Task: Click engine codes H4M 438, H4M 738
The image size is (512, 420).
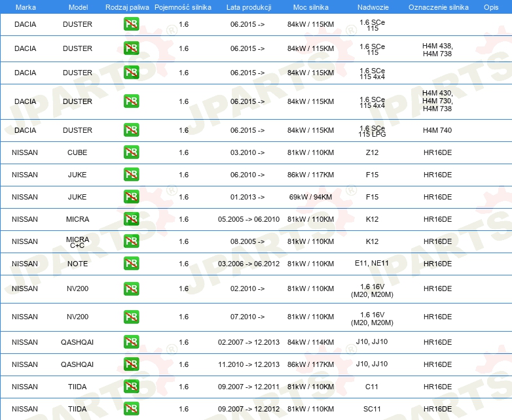Action: coord(437,50)
